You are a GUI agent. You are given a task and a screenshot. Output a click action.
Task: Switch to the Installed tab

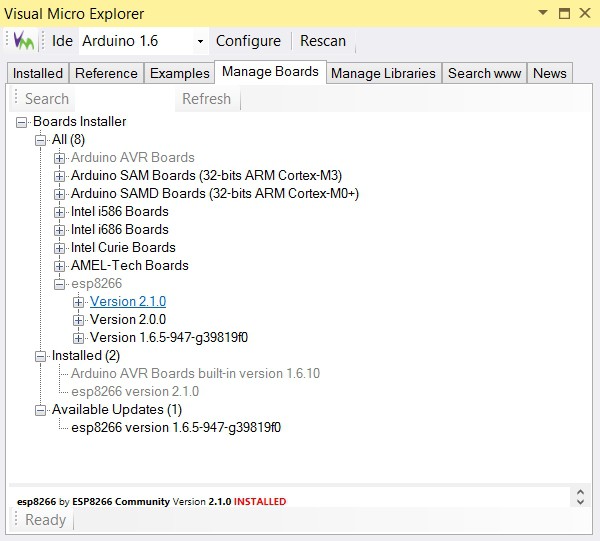click(x=38, y=73)
